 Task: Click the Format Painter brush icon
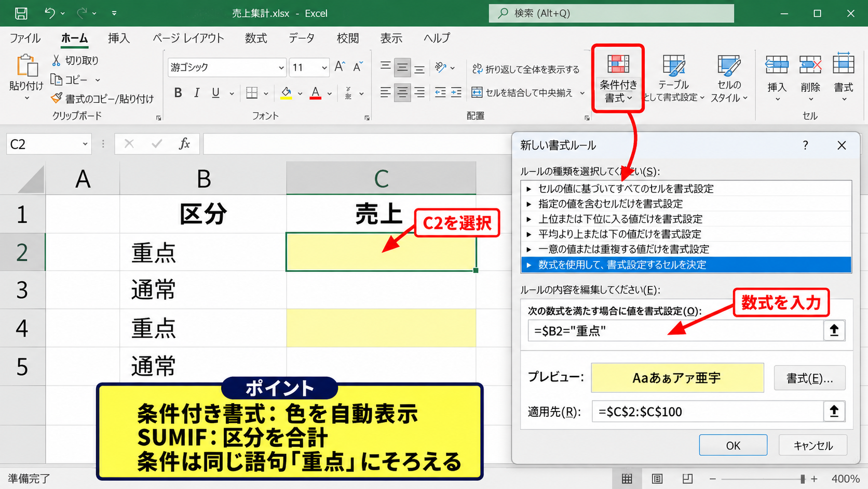click(x=56, y=98)
